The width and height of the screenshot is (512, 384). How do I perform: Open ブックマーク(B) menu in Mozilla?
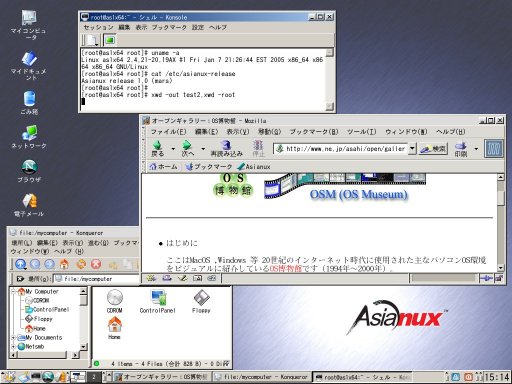click(x=314, y=132)
